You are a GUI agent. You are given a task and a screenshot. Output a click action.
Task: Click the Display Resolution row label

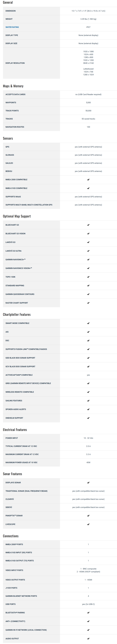[x=15, y=63]
